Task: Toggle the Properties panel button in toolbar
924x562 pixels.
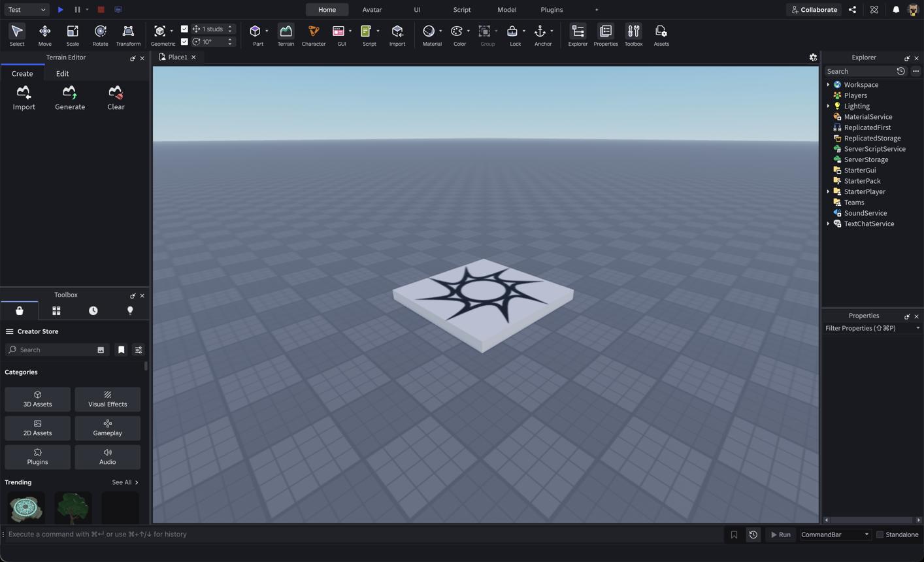Action: 606,35
